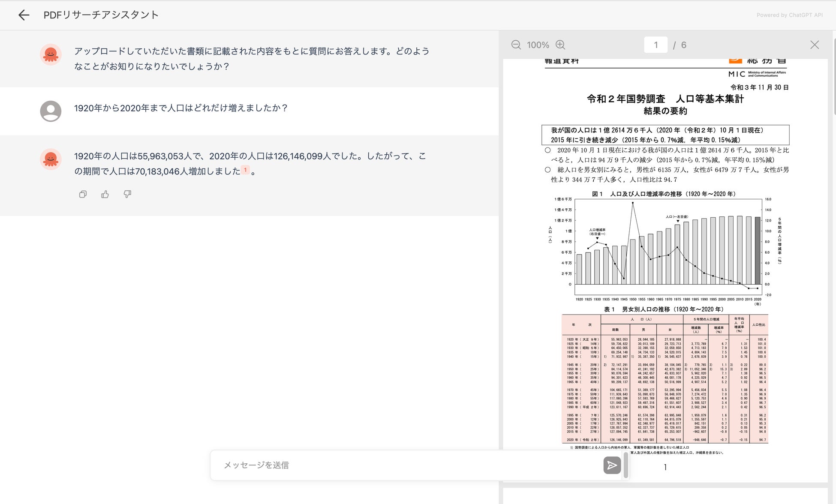
Task: Copy the assistant's answer to clipboard
Action: click(x=83, y=194)
